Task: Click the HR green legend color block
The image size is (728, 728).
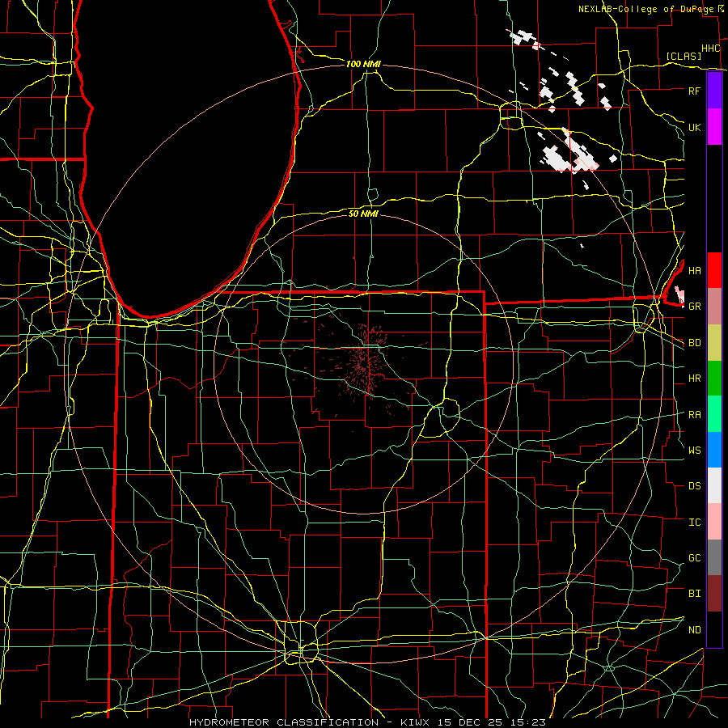Action: click(714, 379)
